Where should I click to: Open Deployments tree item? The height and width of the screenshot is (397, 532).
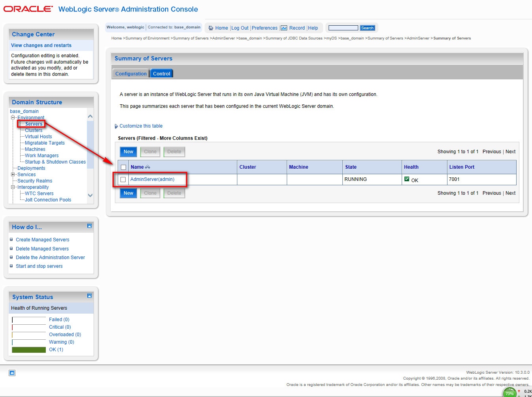coord(31,168)
